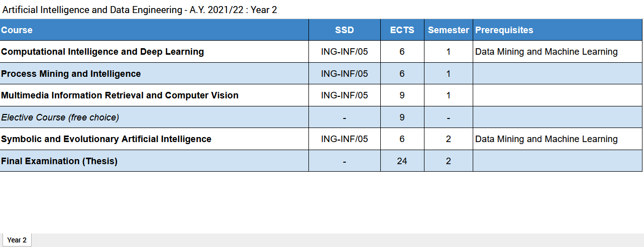Click the SSD cell of Process Mining row
The image size is (644, 247).
(x=344, y=74)
